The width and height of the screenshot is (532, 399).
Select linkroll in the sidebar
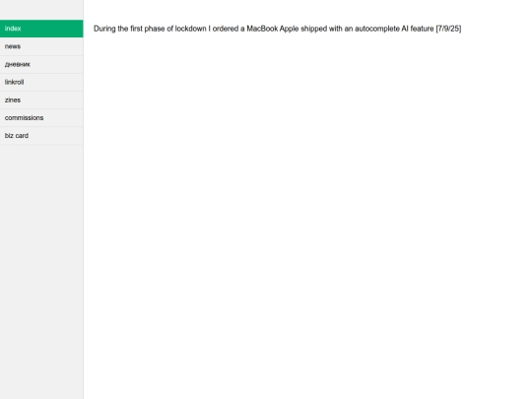pyautogui.click(x=41, y=82)
